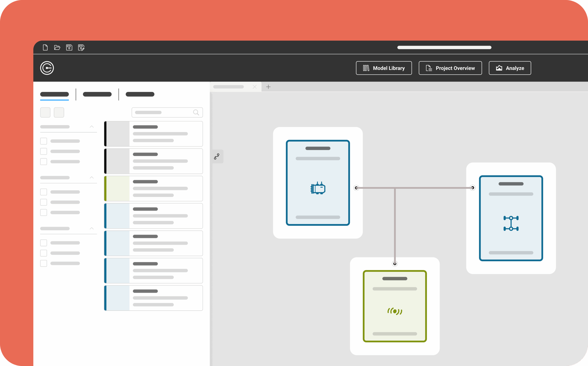Check first checkbox in middle filter group
588x366 pixels.
[x=44, y=192]
